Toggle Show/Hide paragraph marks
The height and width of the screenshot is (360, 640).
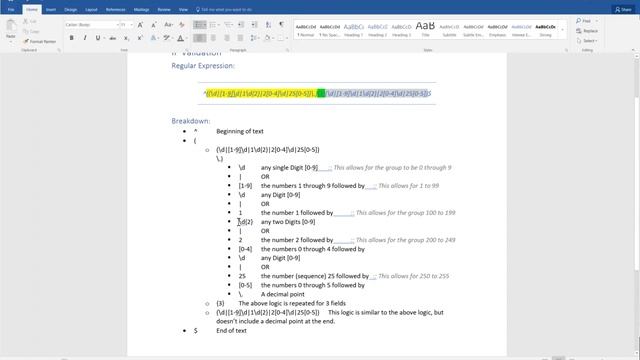(x=281, y=25)
